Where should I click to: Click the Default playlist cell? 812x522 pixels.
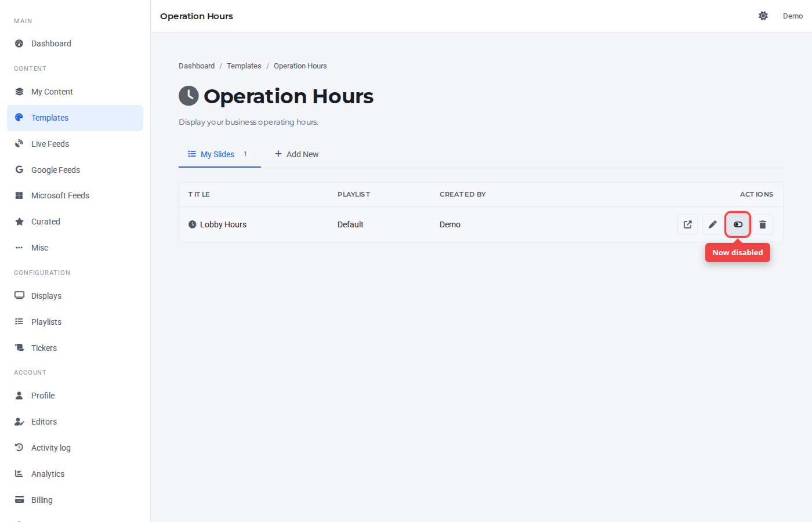coord(350,224)
